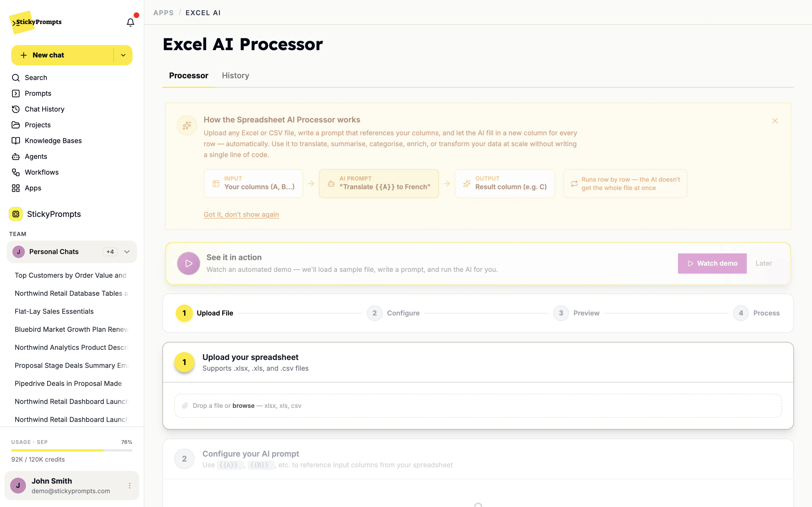
Task: Select the Processor tab
Action: pyautogui.click(x=189, y=76)
